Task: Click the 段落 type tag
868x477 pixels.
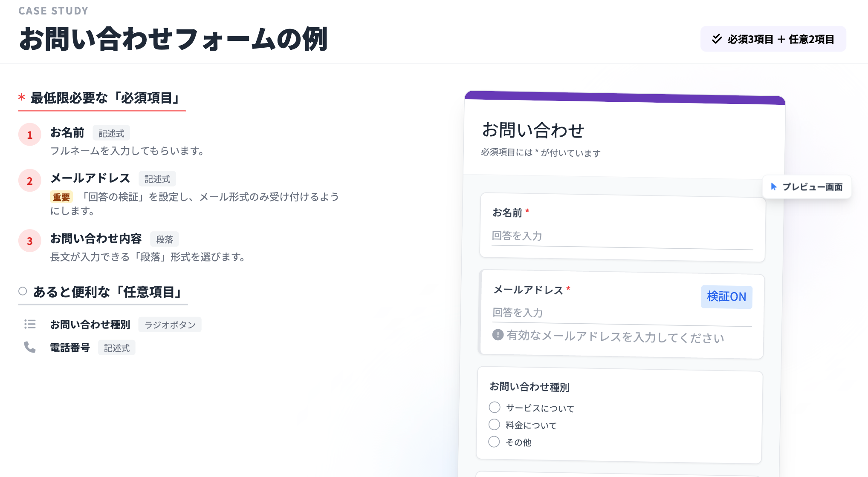Action: click(164, 239)
